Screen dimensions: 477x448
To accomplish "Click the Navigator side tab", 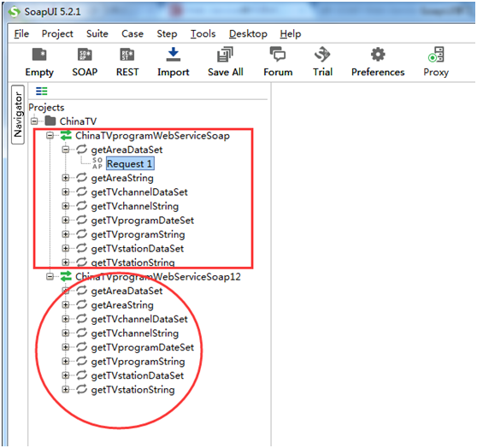I will coord(18,115).
